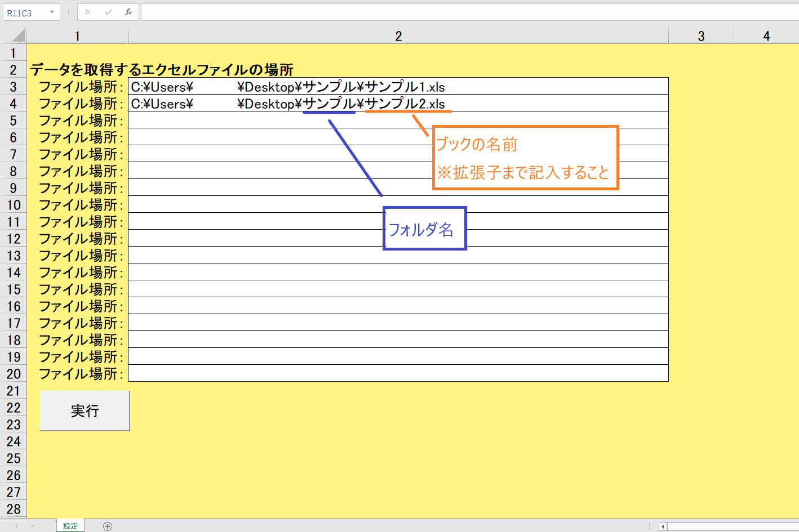
Task: Click the ファイル場所 label in row 15
Action: 81,289
